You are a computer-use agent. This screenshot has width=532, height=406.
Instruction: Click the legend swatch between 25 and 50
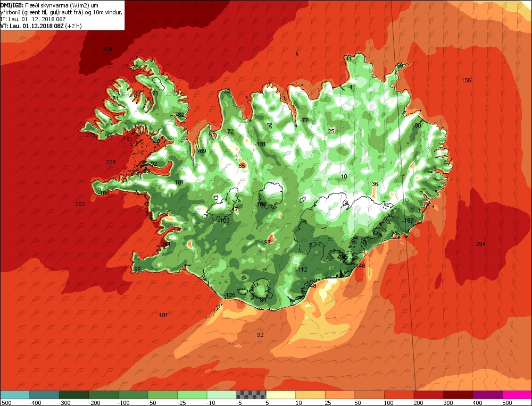pos(340,395)
